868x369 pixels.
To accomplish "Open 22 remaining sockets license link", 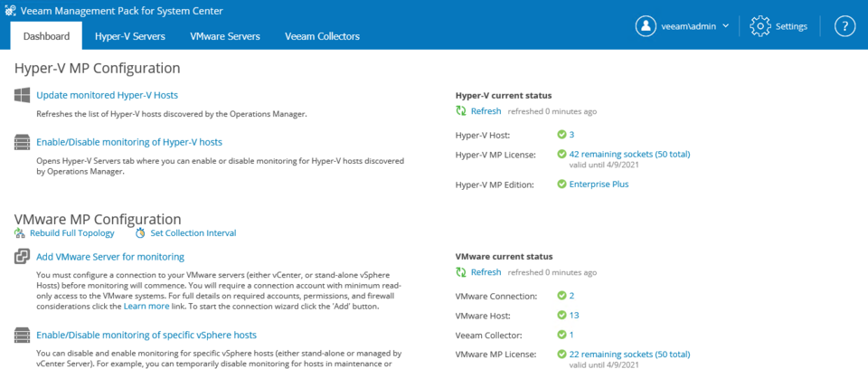I will [x=630, y=354].
